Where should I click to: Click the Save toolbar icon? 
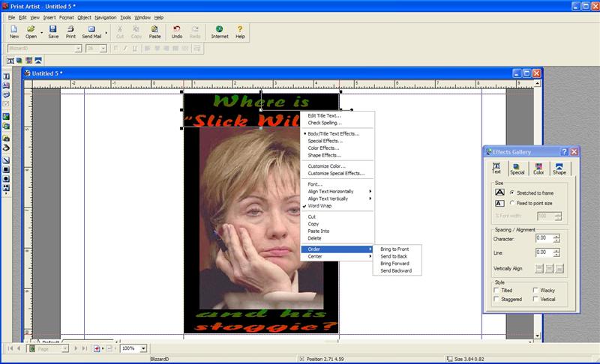click(x=53, y=31)
